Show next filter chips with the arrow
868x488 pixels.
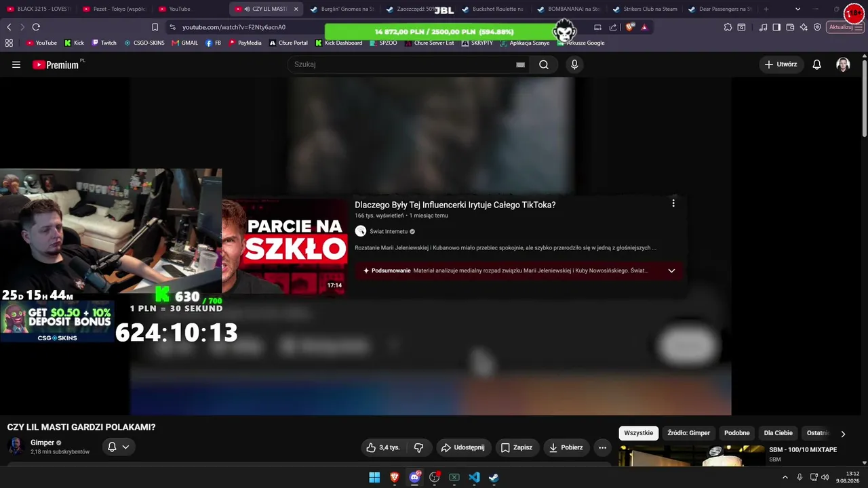click(843, 434)
